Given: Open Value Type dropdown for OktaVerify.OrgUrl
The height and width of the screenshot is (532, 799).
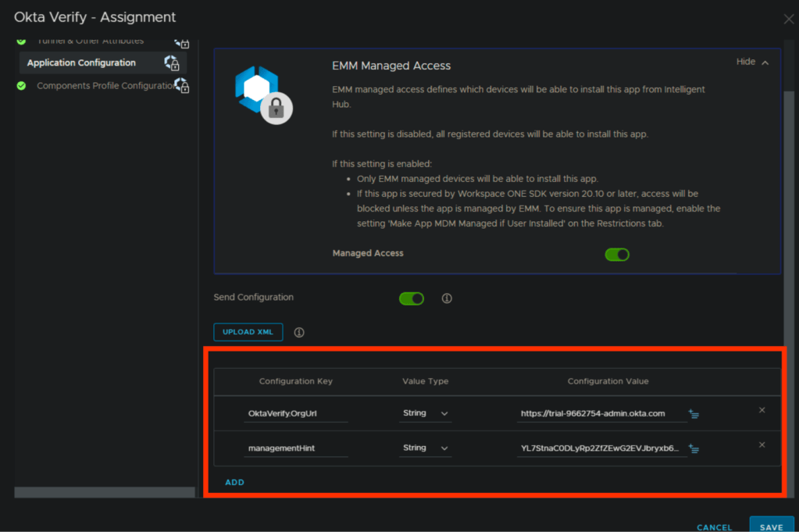Looking at the screenshot, I should 426,413.
